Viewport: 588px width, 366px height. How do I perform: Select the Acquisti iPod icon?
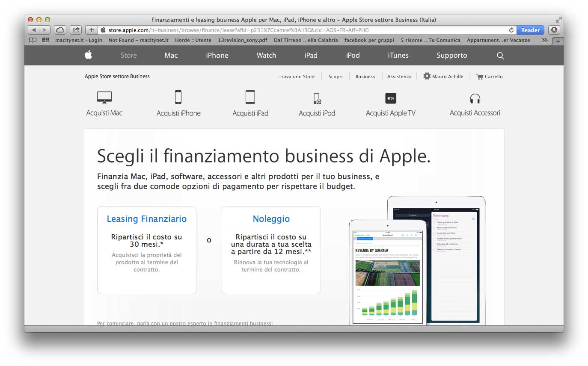(x=317, y=98)
